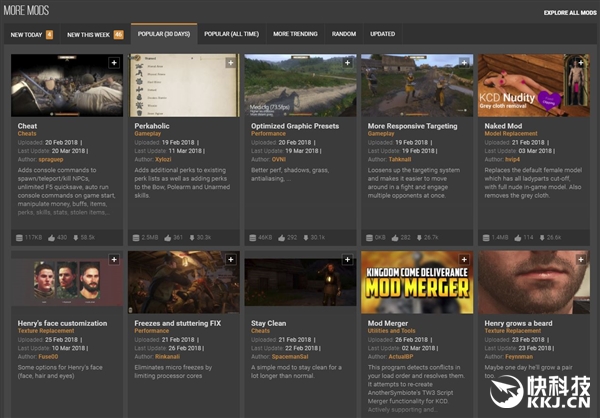Select the More Trending tab
Viewport: 600px width, 418px height.
coord(295,34)
